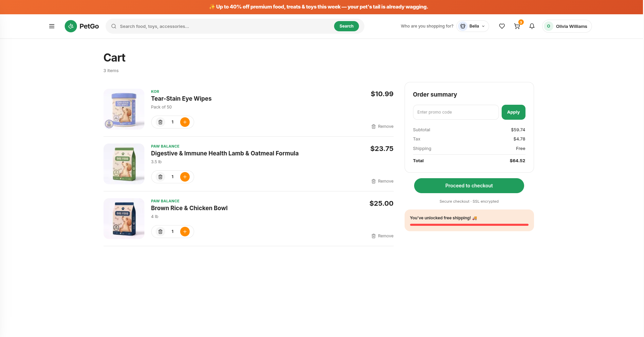Open Brown Rice & Chicken Bowl product image

pyautogui.click(x=124, y=219)
